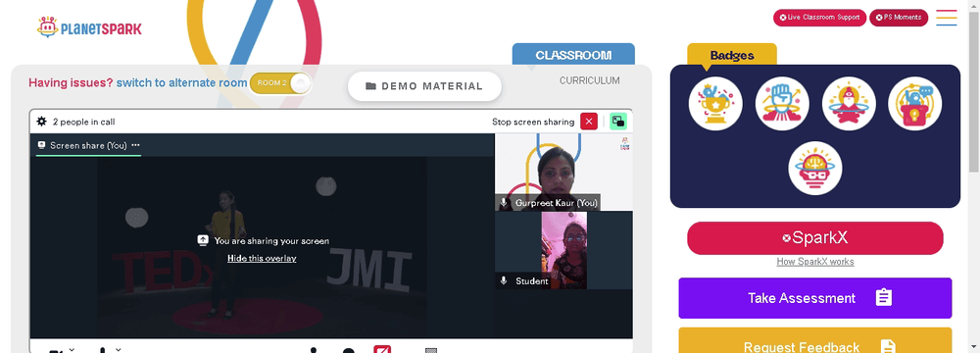Click 'Stop screen sharing' label
This screenshot has height=353, width=980.
tap(533, 122)
